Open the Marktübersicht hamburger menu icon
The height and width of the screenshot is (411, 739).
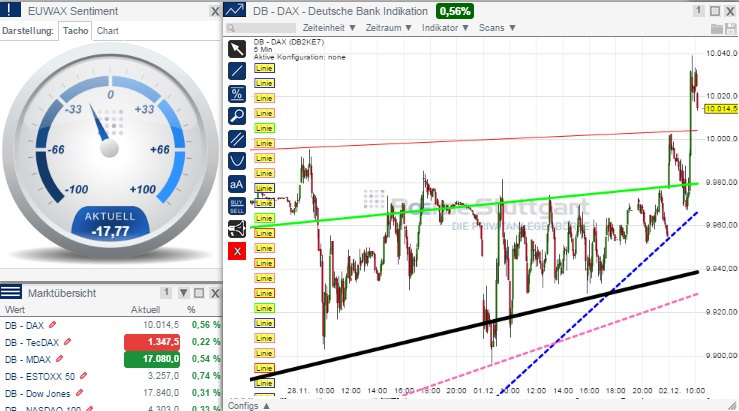pyautogui.click(x=10, y=292)
